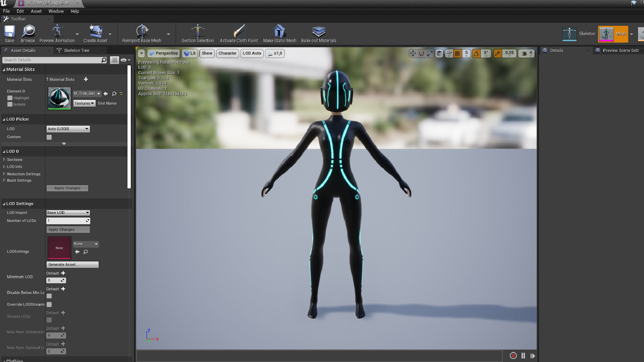Click the Search Details input field
This screenshot has height=362, width=644.
(52, 60)
